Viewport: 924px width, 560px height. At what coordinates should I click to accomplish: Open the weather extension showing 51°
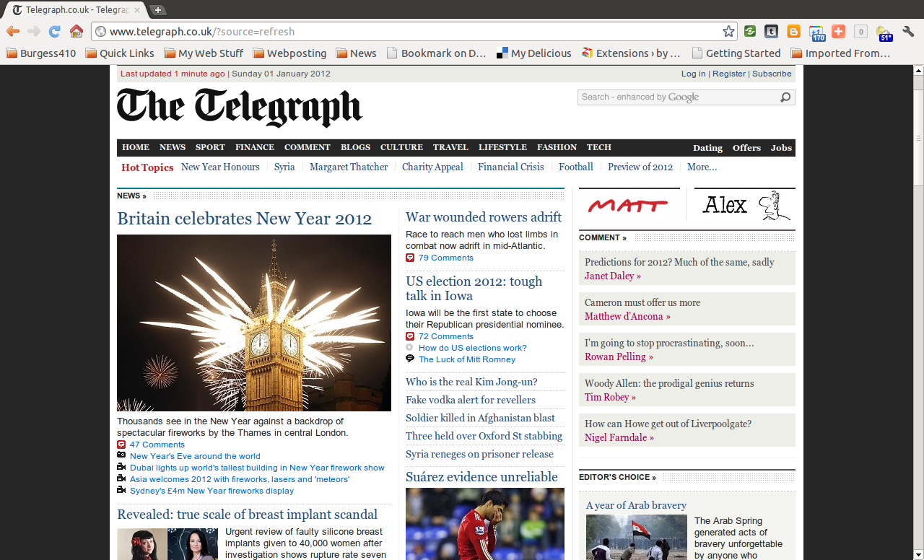pos(884,33)
